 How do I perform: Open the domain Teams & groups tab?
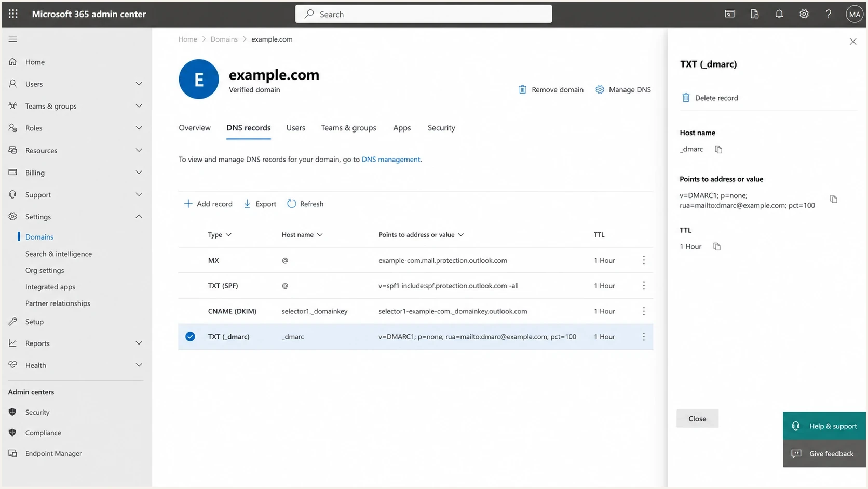coord(349,128)
